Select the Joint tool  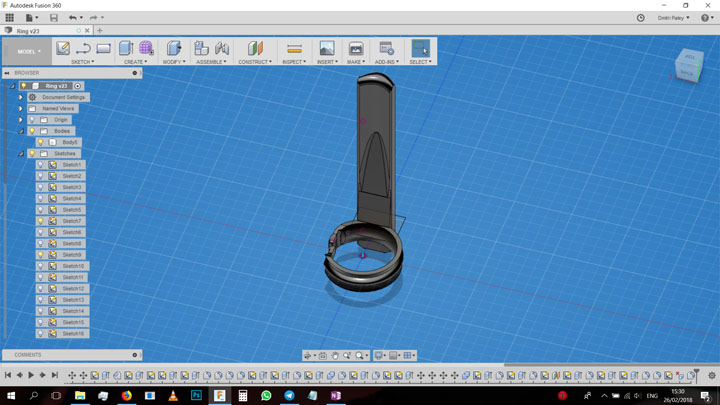222,48
